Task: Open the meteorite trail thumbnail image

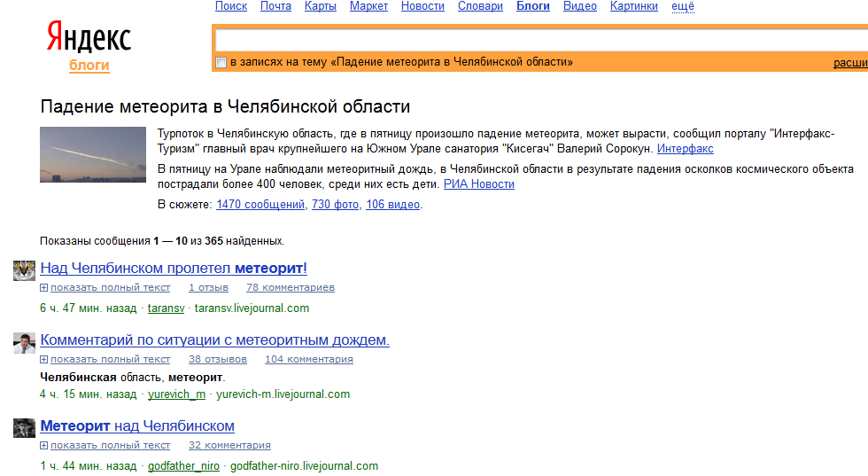Action: (x=93, y=154)
